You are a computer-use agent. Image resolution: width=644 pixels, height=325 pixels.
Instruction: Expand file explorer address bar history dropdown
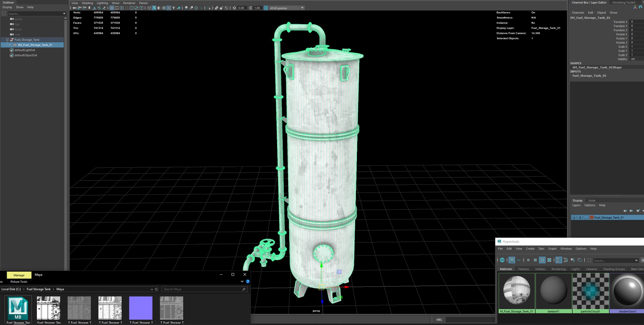click(152, 289)
